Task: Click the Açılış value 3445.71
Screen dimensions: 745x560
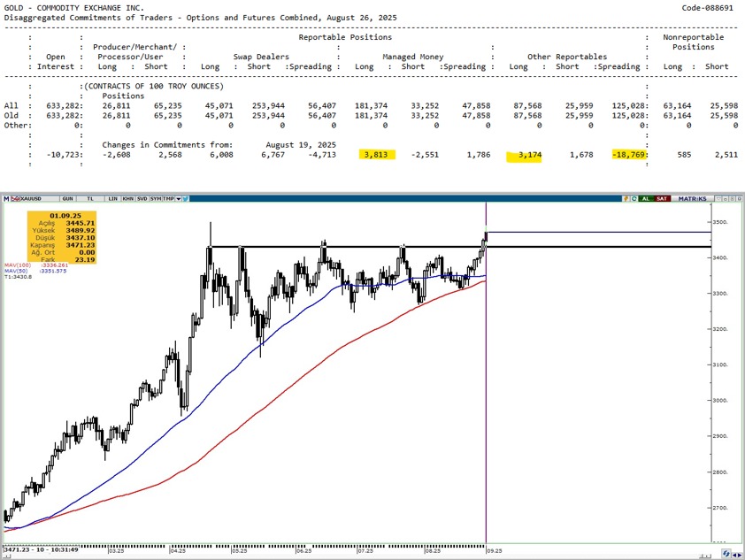Action: [81, 223]
